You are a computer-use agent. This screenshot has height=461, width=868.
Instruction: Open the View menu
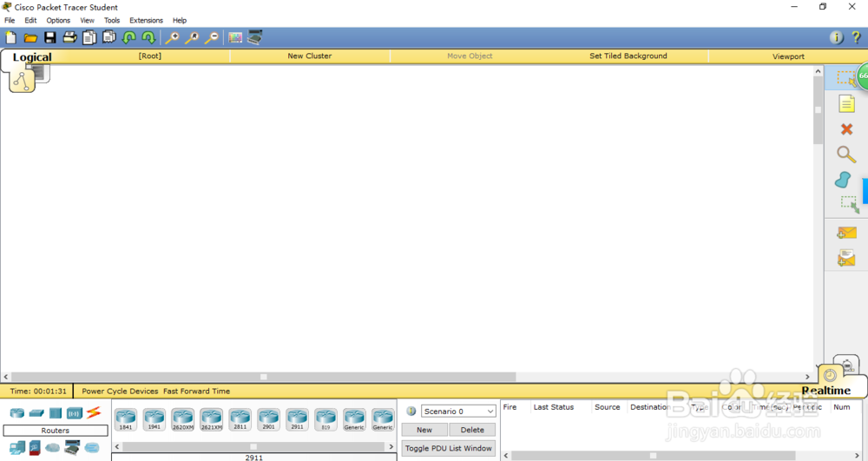tap(87, 20)
